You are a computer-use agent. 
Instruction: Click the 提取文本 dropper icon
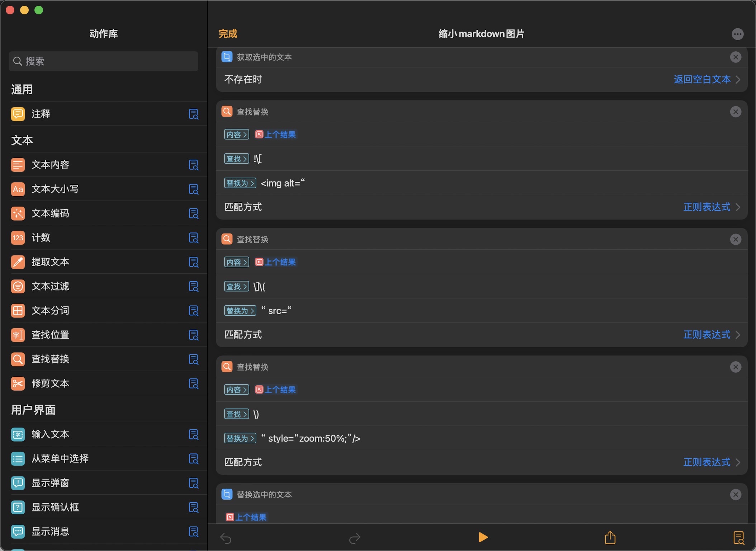tap(18, 262)
